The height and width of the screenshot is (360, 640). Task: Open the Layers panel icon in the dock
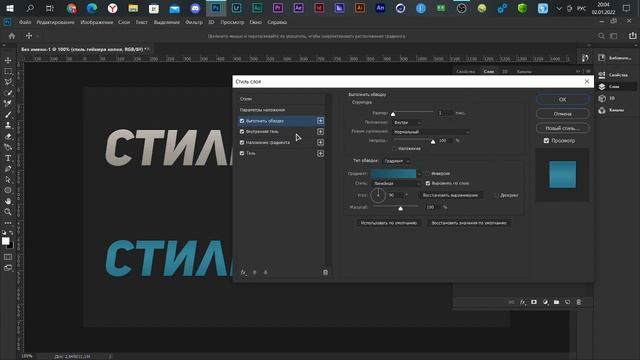click(602, 87)
